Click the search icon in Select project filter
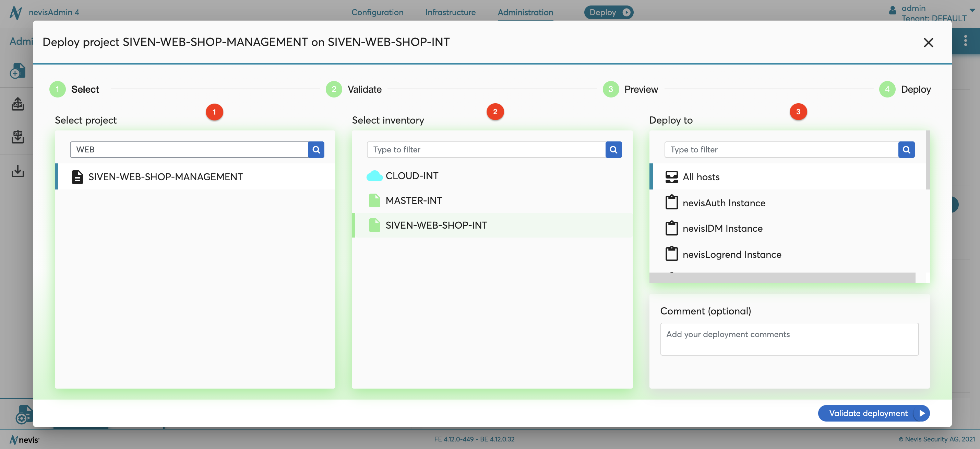Image resolution: width=980 pixels, height=449 pixels. pyautogui.click(x=316, y=150)
